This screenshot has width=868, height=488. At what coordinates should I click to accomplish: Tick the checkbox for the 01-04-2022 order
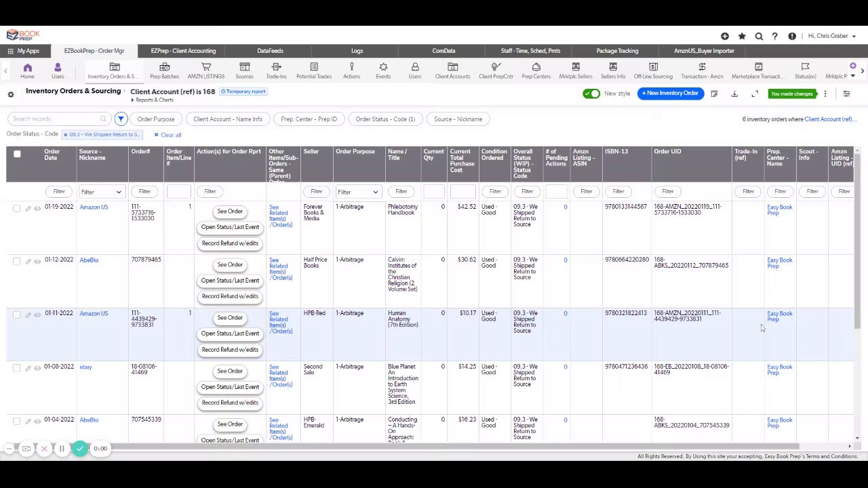[17, 421]
